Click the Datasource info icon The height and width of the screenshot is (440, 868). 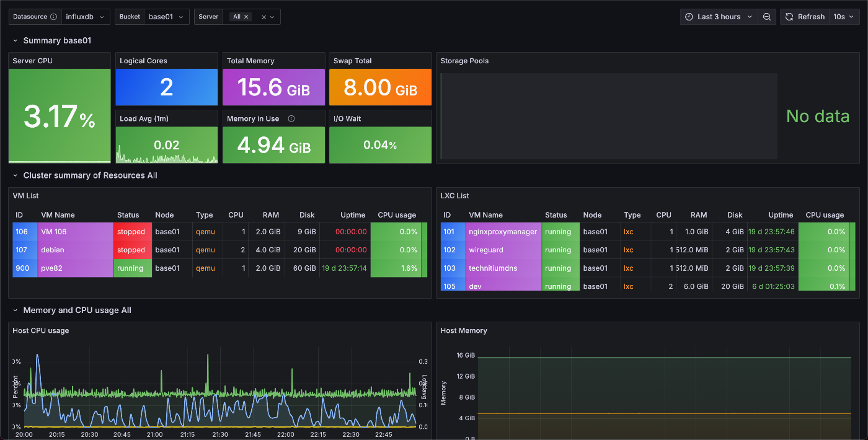[53, 17]
